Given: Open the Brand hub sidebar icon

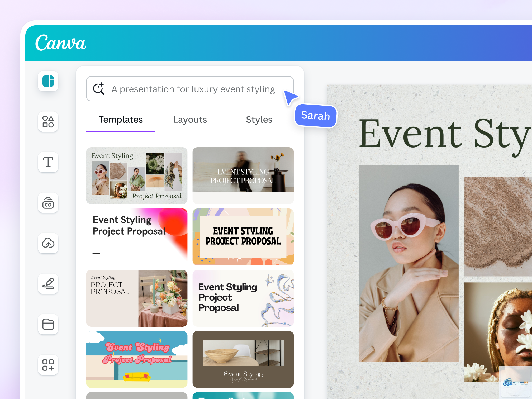Looking at the screenshot, I should coord(48,203).
